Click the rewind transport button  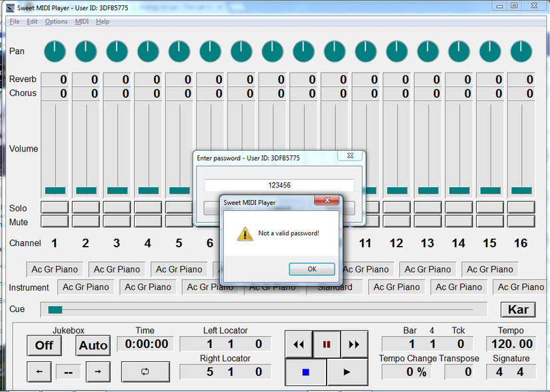299,344
